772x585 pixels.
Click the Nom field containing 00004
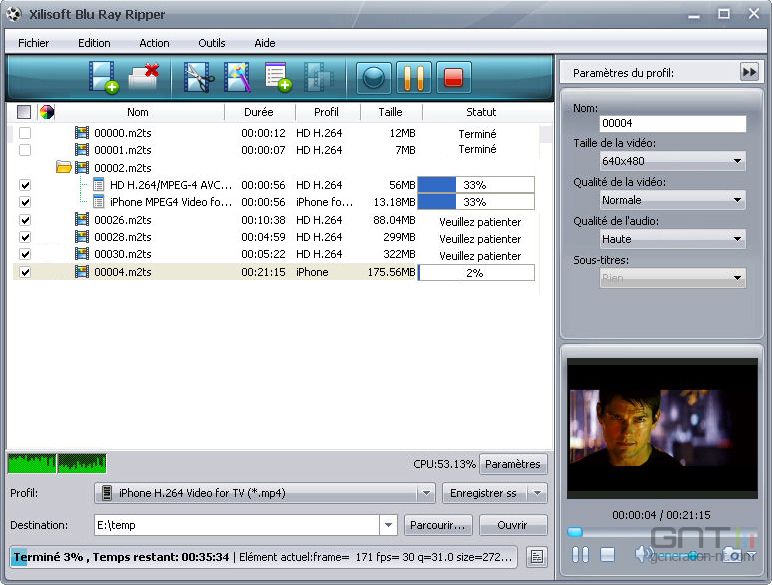673,123
